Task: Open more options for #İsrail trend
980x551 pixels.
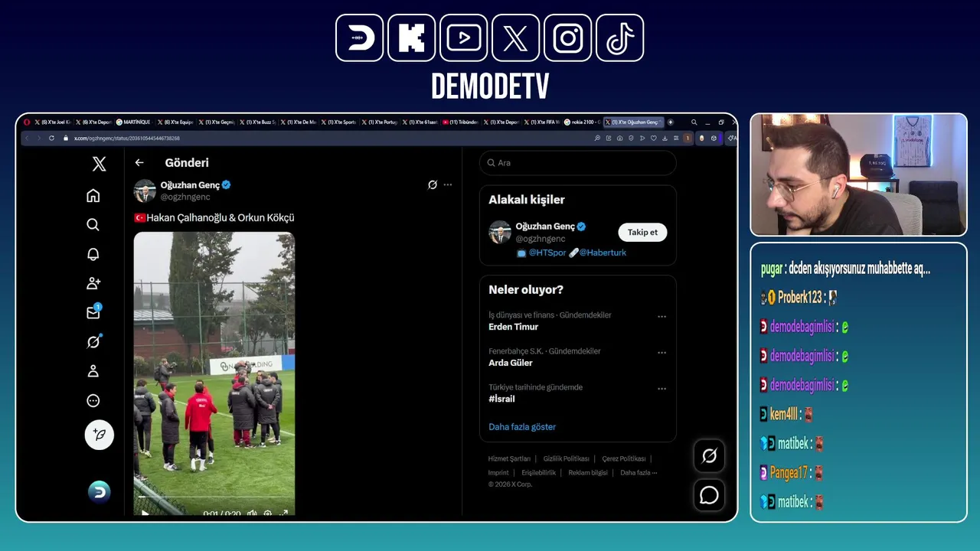Action: 661,389
